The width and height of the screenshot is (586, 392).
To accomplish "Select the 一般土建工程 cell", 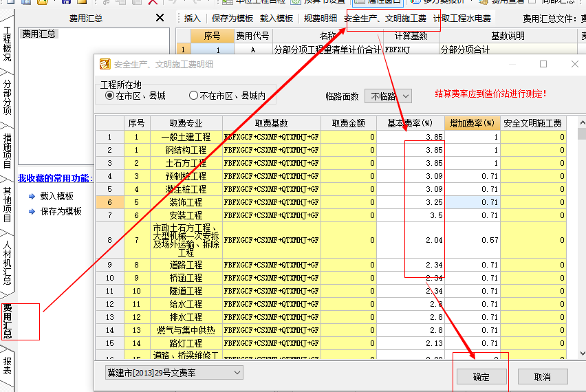I will point(186,137).
